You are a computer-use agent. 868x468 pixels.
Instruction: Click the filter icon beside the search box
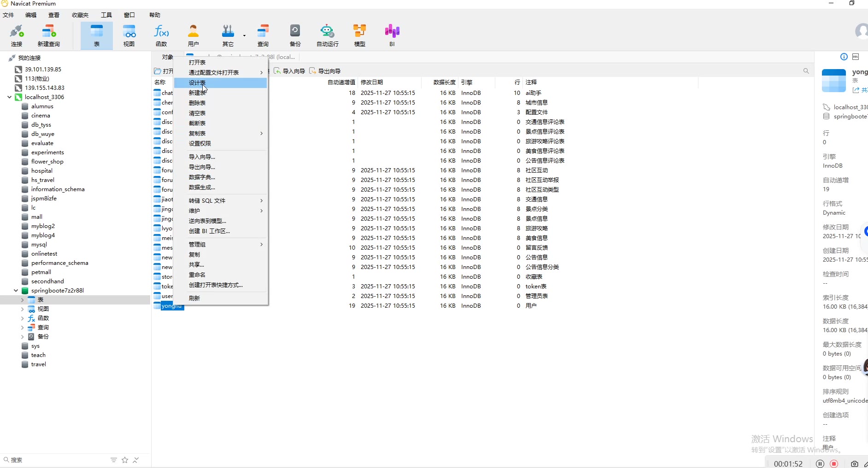pyautogui.click(x=114, y=460)
